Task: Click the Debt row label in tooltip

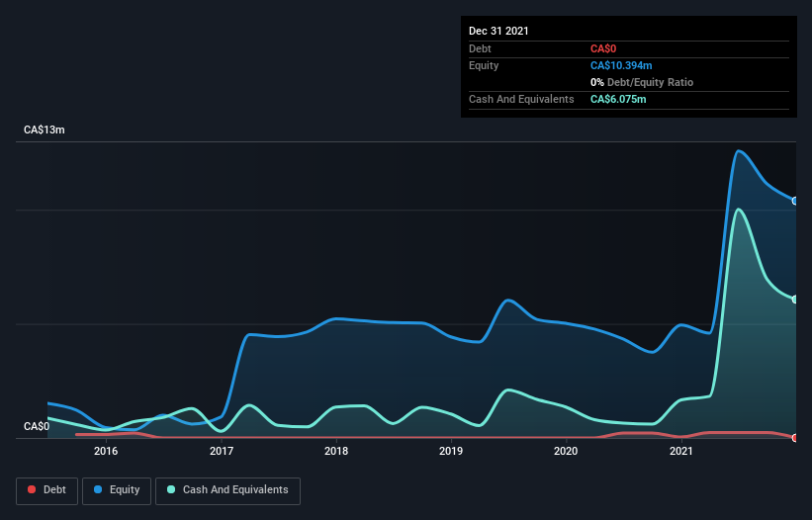Action: point(480,48)
